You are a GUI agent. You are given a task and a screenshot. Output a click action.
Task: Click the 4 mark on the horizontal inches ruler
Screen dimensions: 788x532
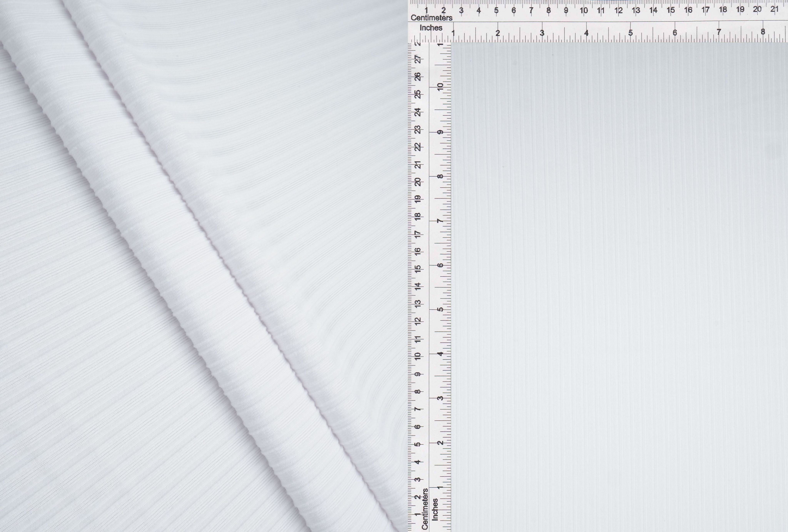coord(586,33)
